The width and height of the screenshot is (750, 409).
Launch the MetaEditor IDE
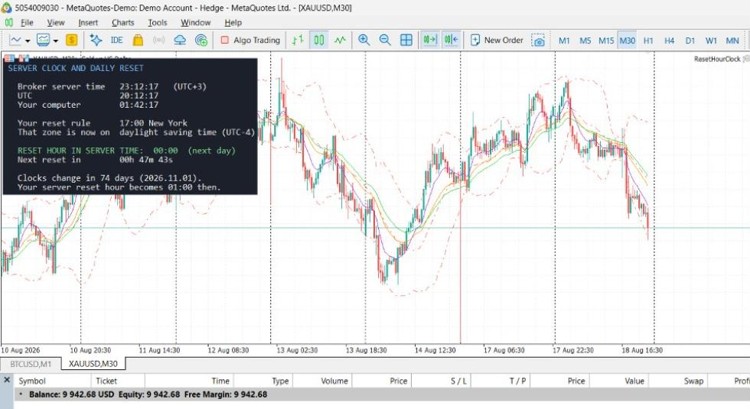117,40
